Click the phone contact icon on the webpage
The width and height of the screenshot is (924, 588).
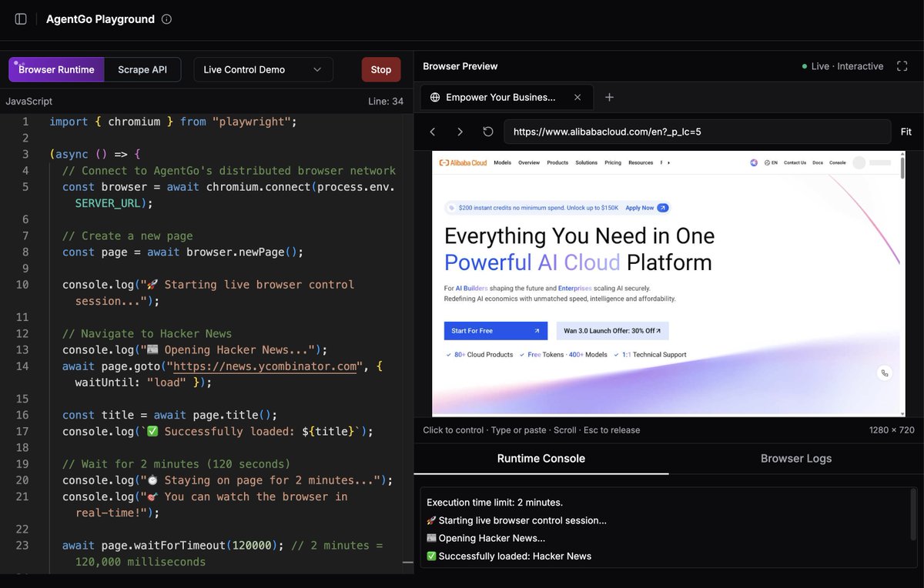(885, 373)
